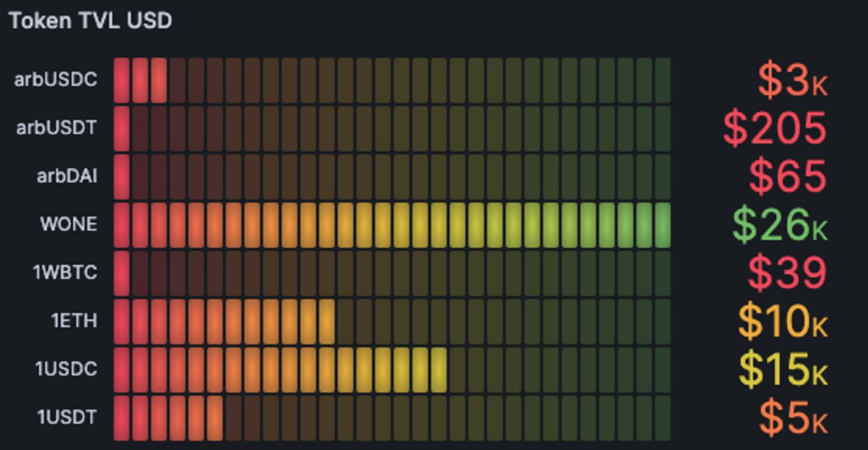Click the green $26K value for WONE
The height and width of the screenshot is (450, 868).
tap(781, 224)
